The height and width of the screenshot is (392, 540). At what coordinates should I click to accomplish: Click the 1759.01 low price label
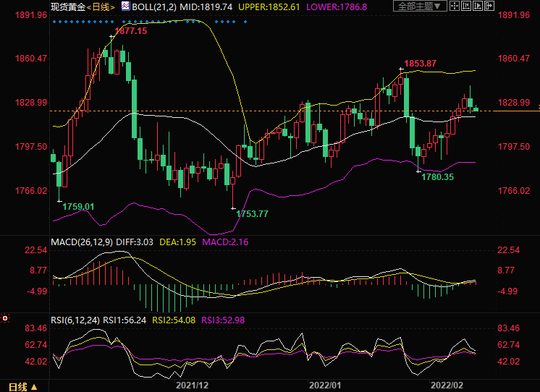78,207
